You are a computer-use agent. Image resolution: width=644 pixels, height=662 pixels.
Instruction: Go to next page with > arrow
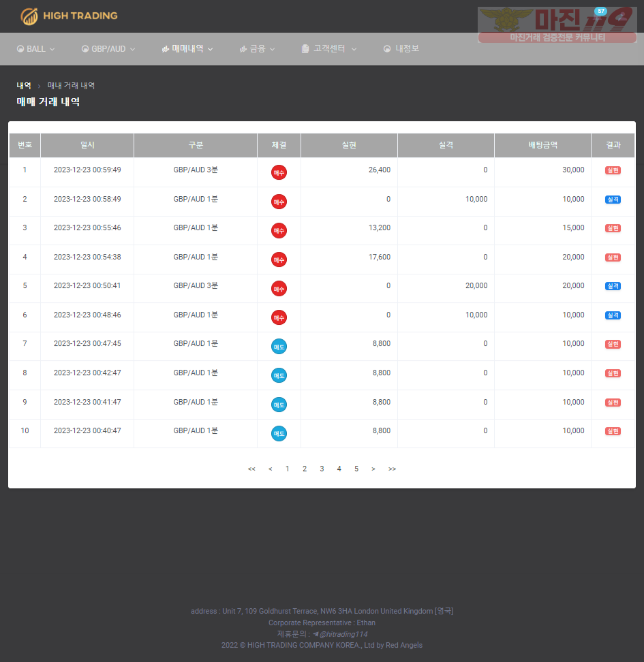373,469
